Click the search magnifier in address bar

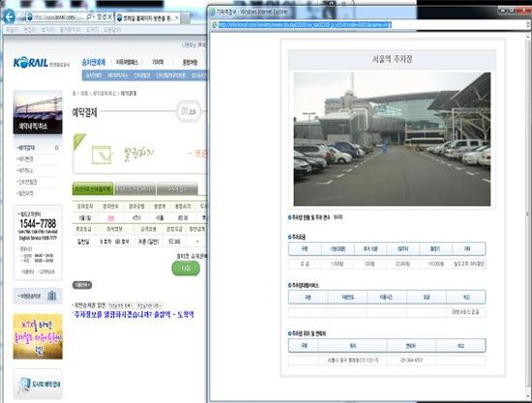click(89, 16)
